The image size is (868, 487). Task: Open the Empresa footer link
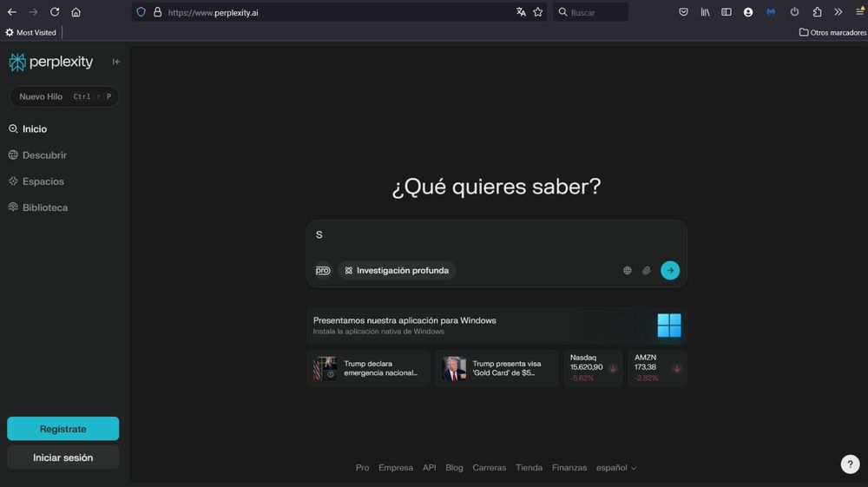tap(396, 468)
